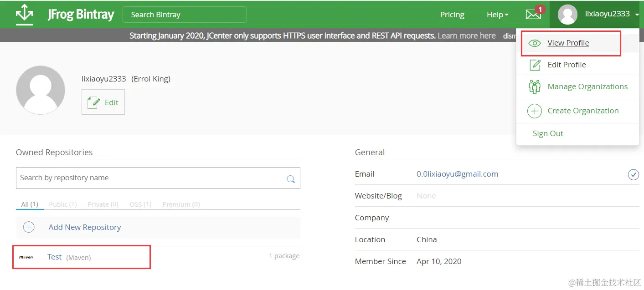Click the people icon for Manage Organizations
The height and width of the screenshot is (290, 644).
(x=534, y=87)
